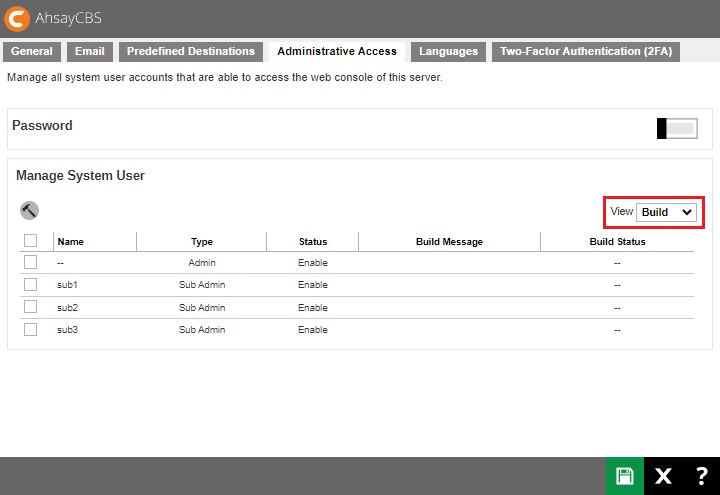
Task: Click the AhsayCBS title text
Action: 68,18
